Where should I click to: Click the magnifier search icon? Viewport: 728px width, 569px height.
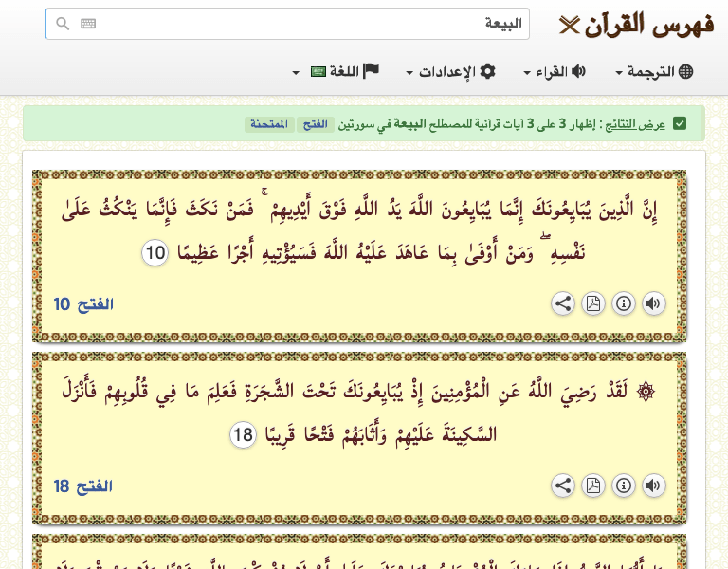[x=63, y=24]
